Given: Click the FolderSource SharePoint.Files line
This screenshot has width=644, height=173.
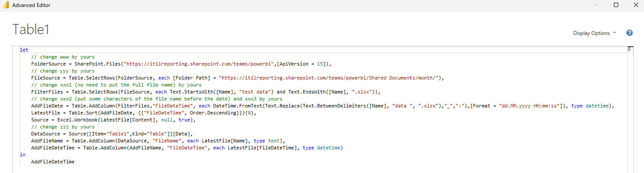Looking at the screenshot, I should pyautogui.click(x=182, y=64).
